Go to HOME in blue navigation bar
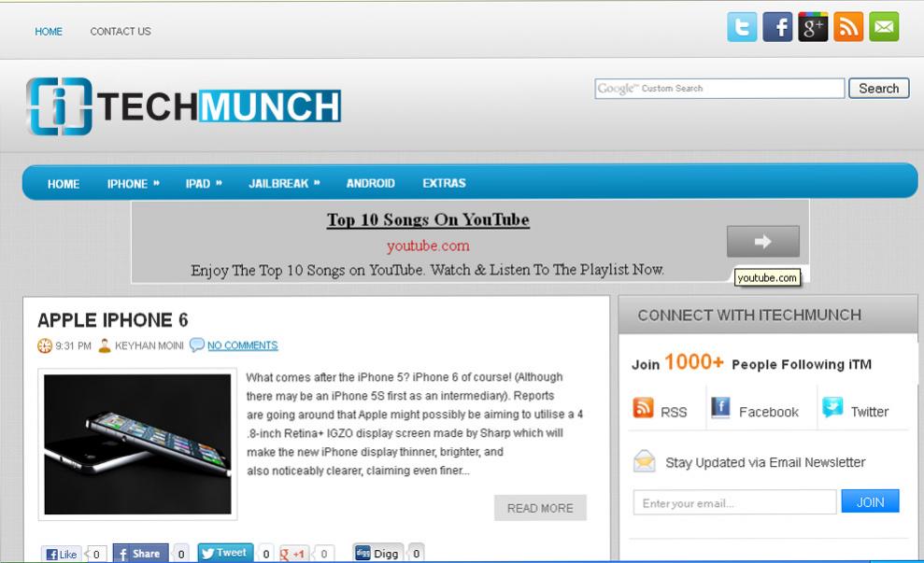Image resolution: width=924 pixels, height=563 pixels. coord(63,184)
